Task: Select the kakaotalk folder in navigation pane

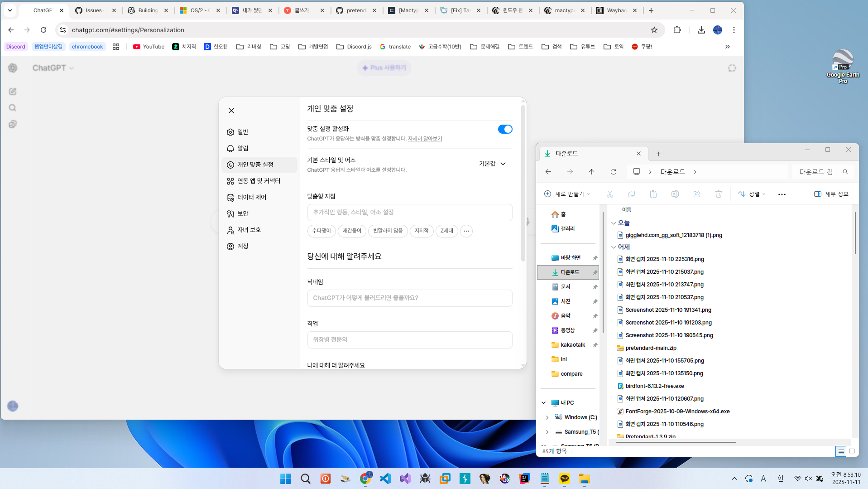Action: pyautogui.click(x=568, y=345)
